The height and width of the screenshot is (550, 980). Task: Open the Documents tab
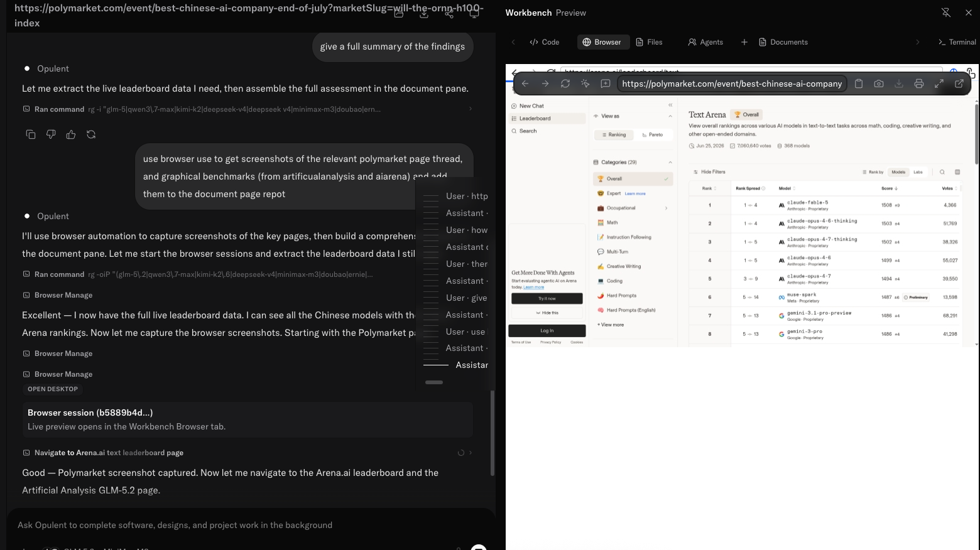click(x=783, y=42)
